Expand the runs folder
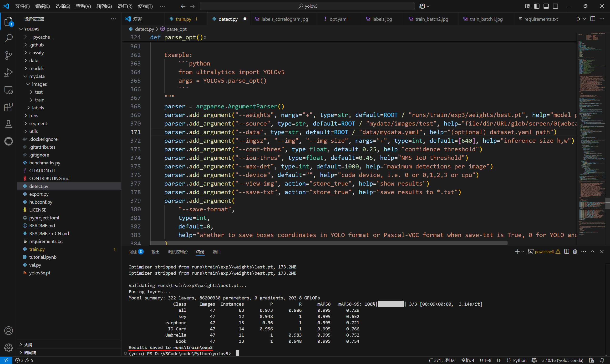 (34, 116)
